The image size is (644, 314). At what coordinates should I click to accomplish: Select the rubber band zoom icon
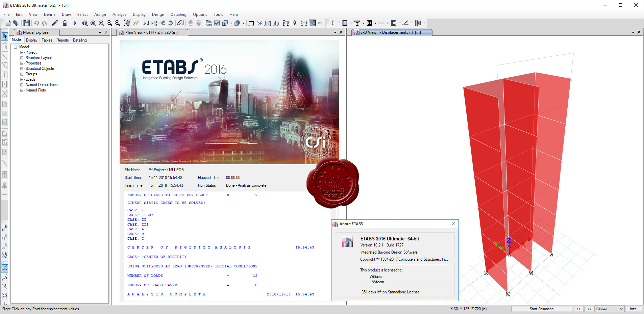[x=85, y=23]
